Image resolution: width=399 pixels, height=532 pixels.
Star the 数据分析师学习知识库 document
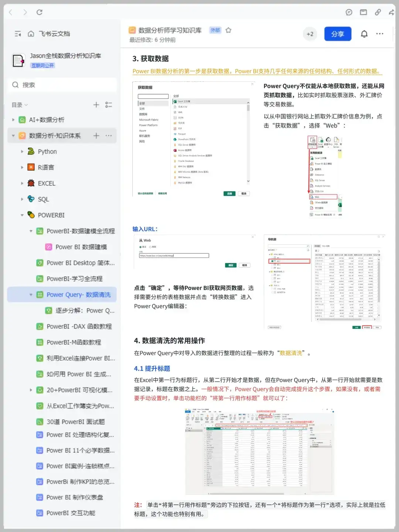tap(228, 31)
